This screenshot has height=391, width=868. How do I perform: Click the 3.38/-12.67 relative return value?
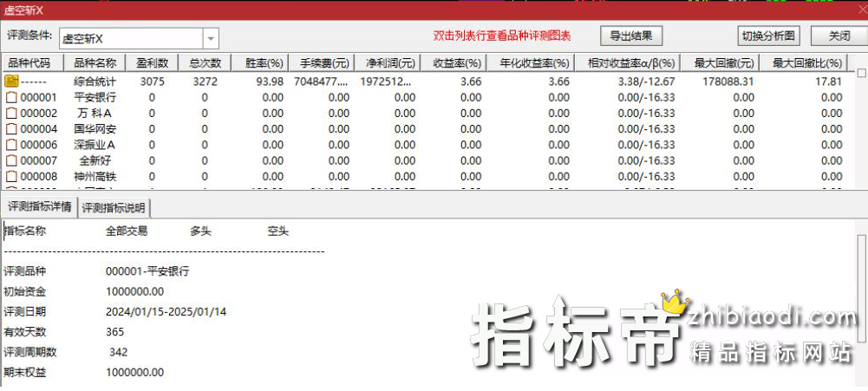pos(646,81)
